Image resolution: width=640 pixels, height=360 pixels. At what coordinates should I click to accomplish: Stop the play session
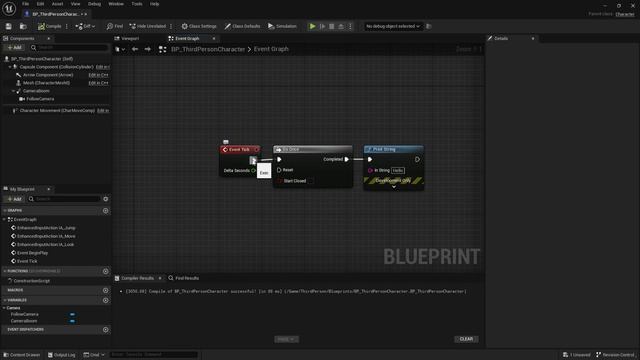(x=331, y=26)
